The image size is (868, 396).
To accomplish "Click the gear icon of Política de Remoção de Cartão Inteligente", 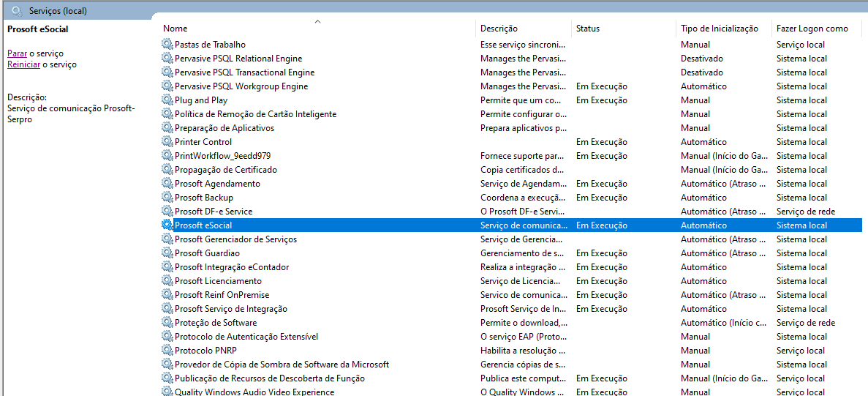I will click(167, 113).
